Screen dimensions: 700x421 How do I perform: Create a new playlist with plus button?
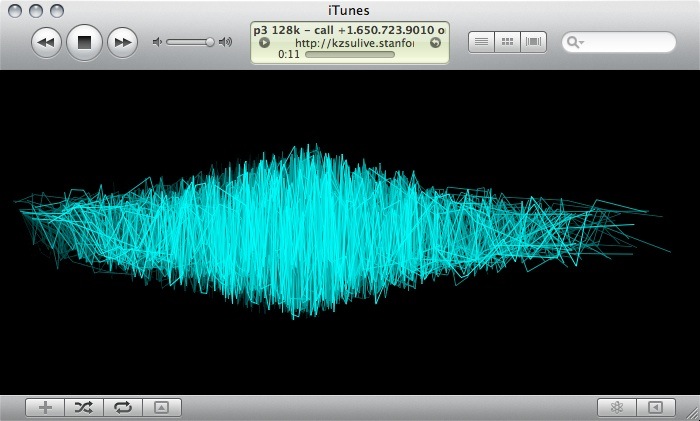pyautogui.click(x=45, y=407)
